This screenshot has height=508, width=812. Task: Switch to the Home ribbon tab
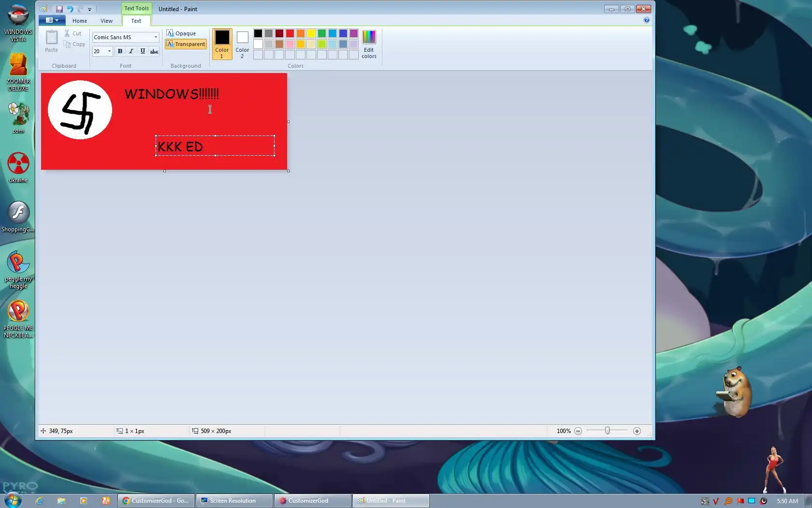click(x=80, y=21)
